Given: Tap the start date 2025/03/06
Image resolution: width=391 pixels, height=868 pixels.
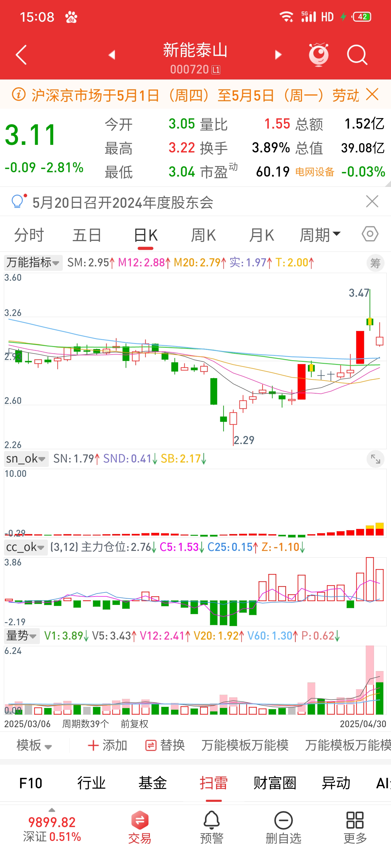Looking at the screenshot, I should (x=27, y=724).
